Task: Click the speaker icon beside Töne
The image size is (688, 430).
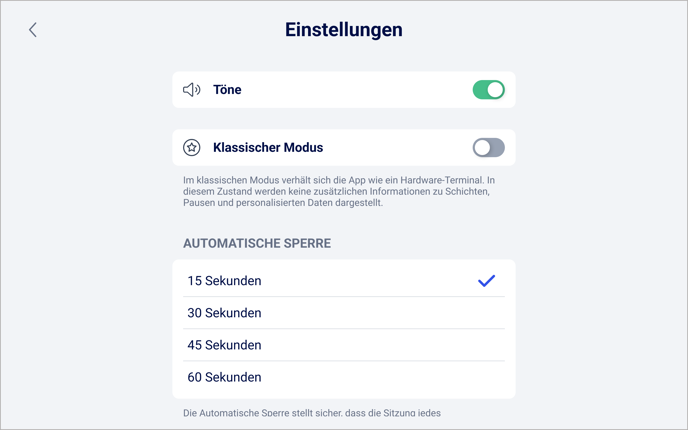Action: point(192,90)
